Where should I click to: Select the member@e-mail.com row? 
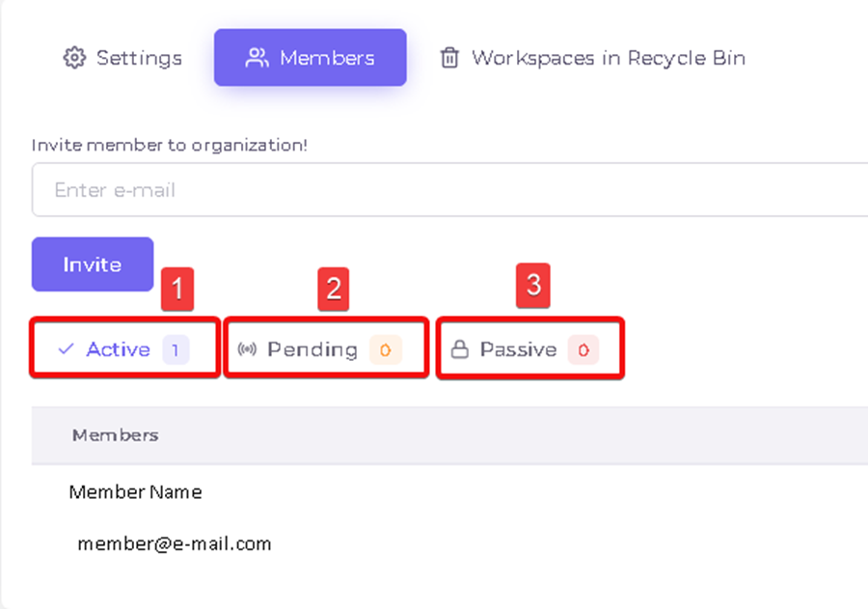[449, 543]
